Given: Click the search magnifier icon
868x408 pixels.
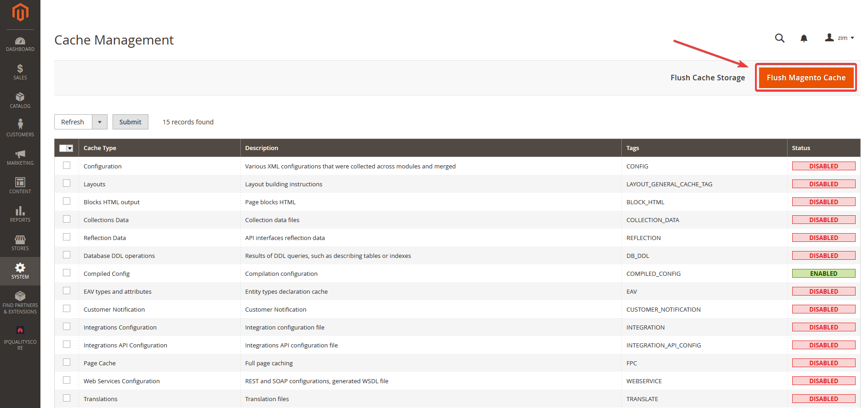Looking at the screenshot, I should [x=779, y=38].
